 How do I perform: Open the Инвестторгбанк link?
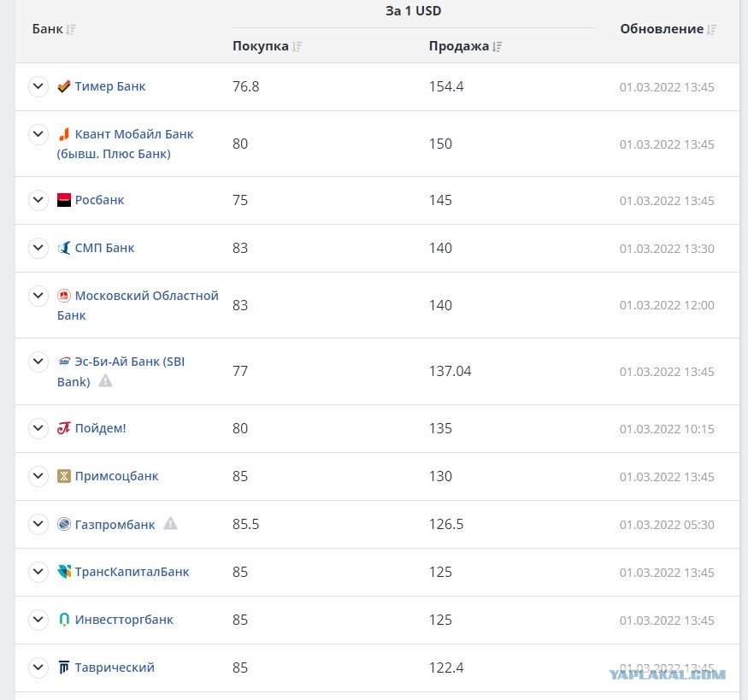(124, 620)
